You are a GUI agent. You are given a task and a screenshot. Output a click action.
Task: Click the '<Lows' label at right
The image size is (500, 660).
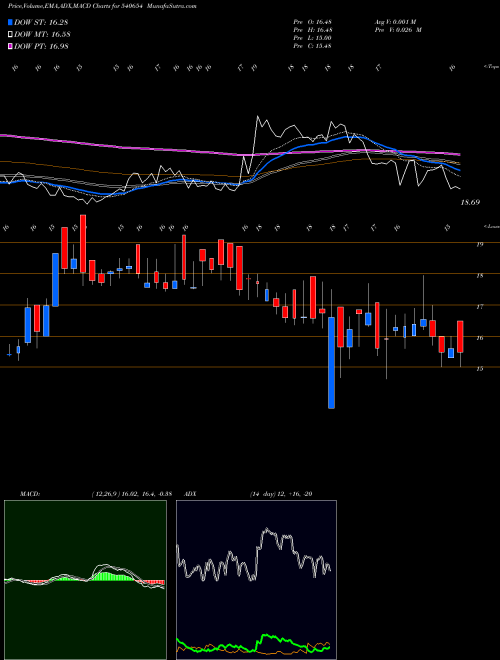point(491,226)
